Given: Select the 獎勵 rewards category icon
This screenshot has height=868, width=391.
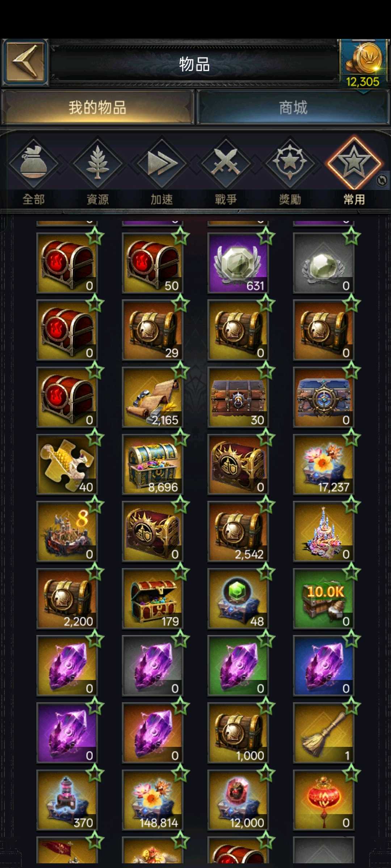Looking at the screenshot, I should coord(290,163).
